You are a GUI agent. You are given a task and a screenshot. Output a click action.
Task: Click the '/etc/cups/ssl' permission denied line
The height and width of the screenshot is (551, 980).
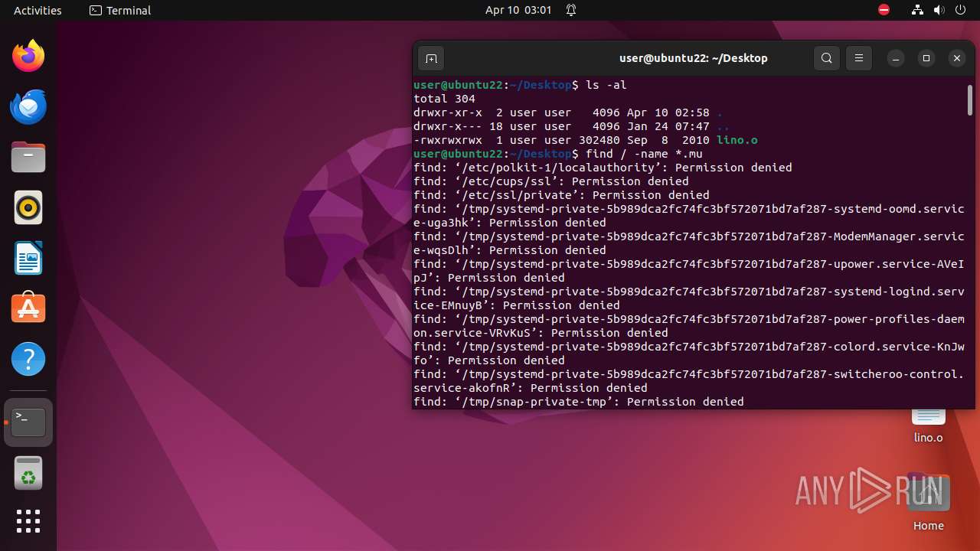click(x=551, y=181)
